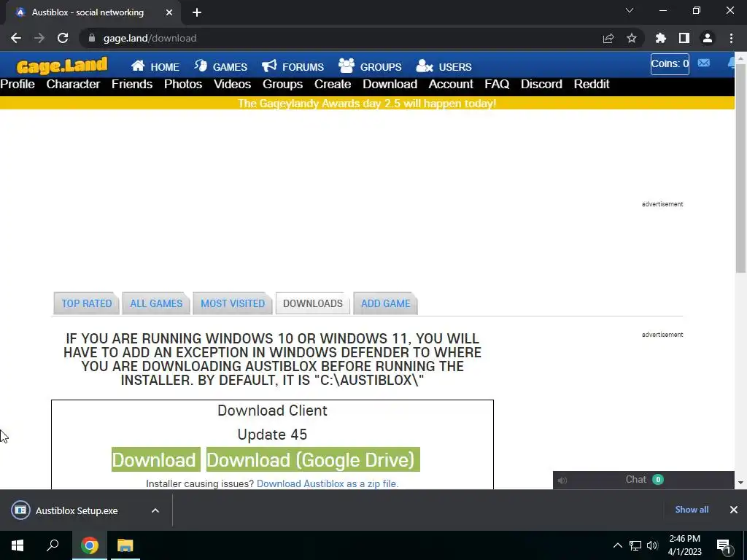Open FAQ link
Viewport: 747px width, 560px height.
click(497, 85)
